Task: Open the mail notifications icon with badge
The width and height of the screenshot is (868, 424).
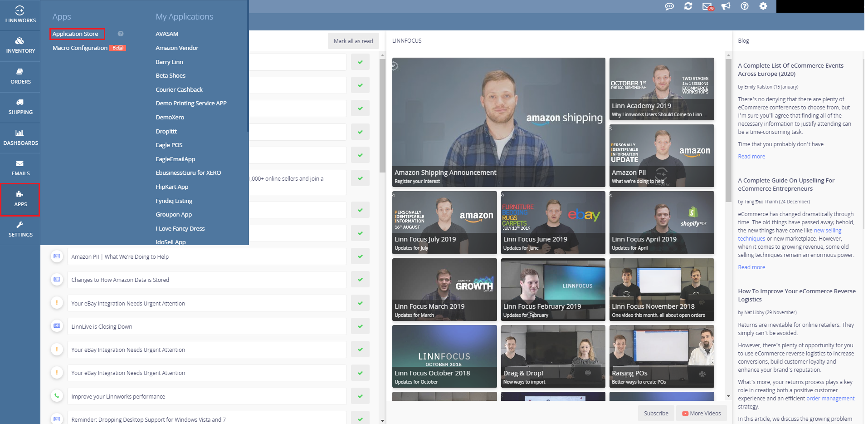Action: [707, 7]
